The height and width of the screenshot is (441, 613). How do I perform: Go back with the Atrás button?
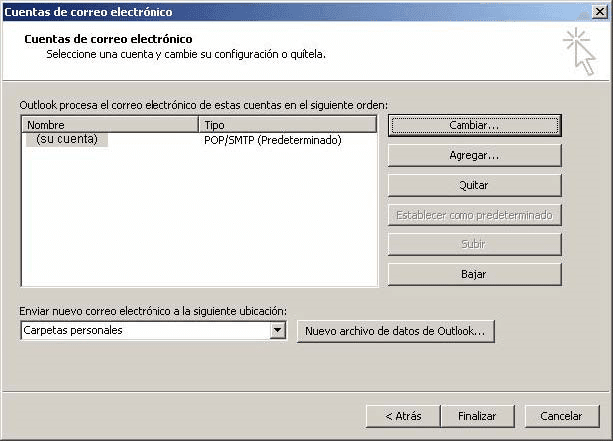403,416
